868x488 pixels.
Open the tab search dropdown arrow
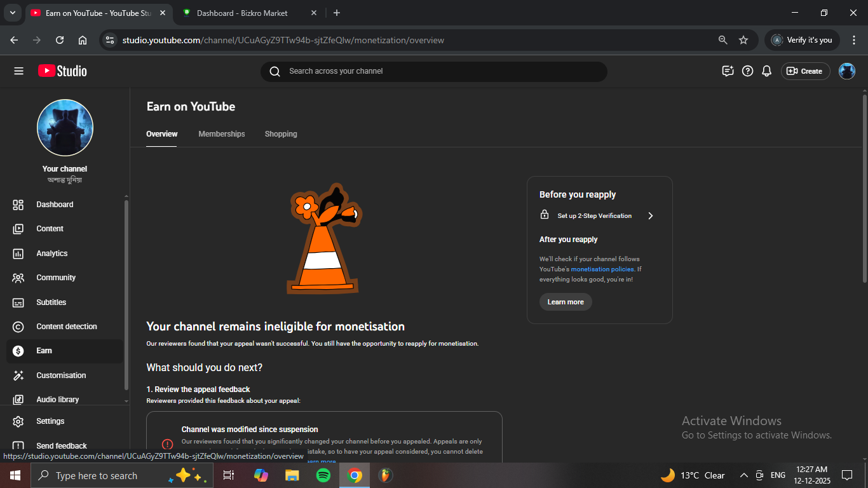[12, 13]
